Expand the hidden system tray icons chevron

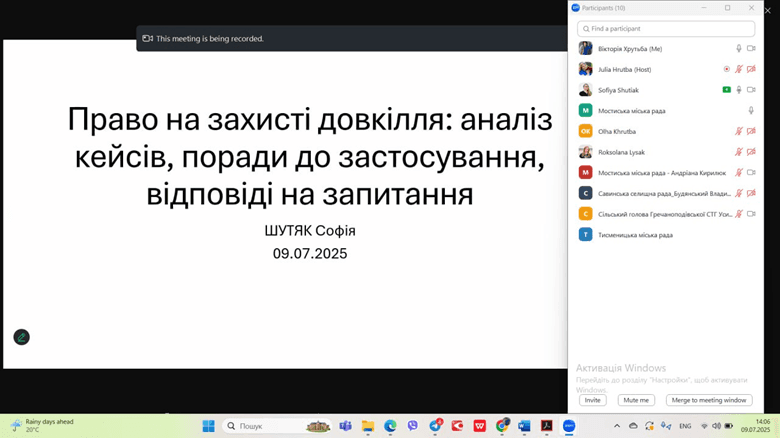618,426
